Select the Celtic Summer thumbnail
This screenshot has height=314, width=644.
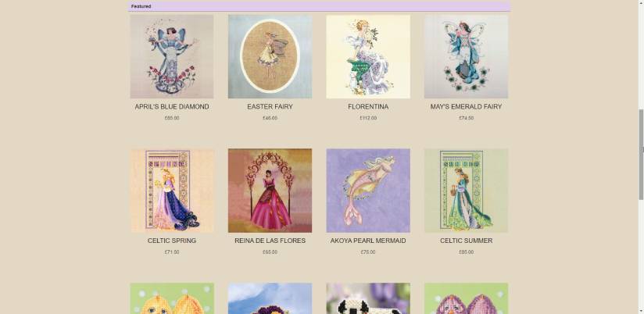[466, 191]
